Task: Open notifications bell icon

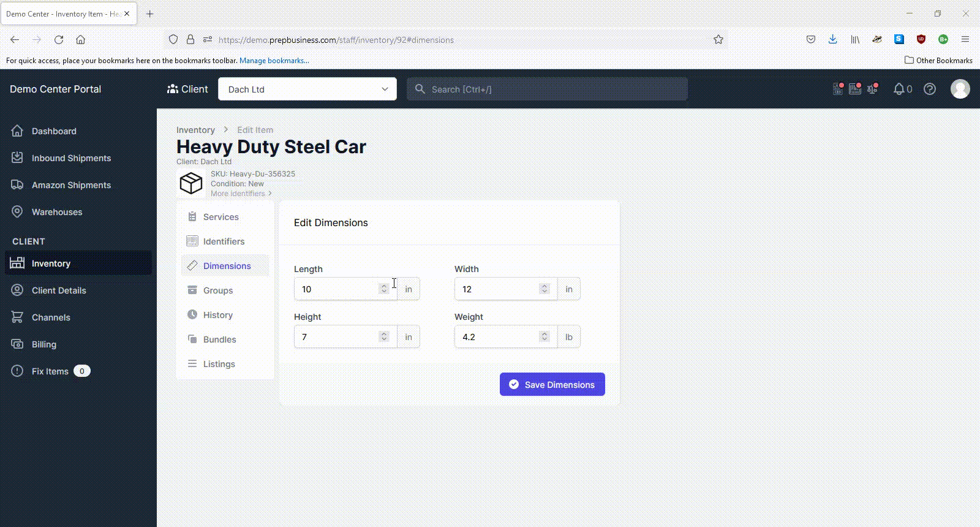Action: [x=899, y=89]
